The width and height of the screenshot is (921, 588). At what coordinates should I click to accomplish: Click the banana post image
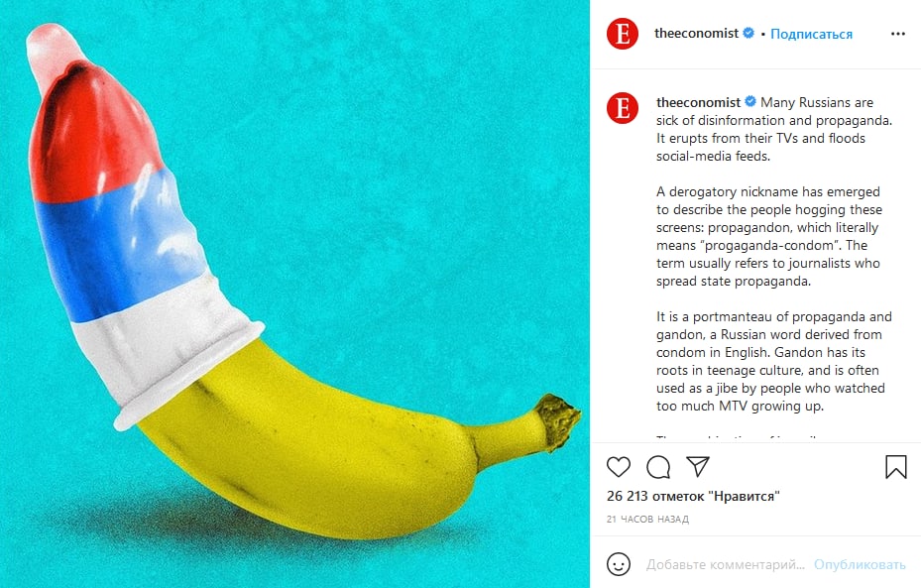click(294, 294)
